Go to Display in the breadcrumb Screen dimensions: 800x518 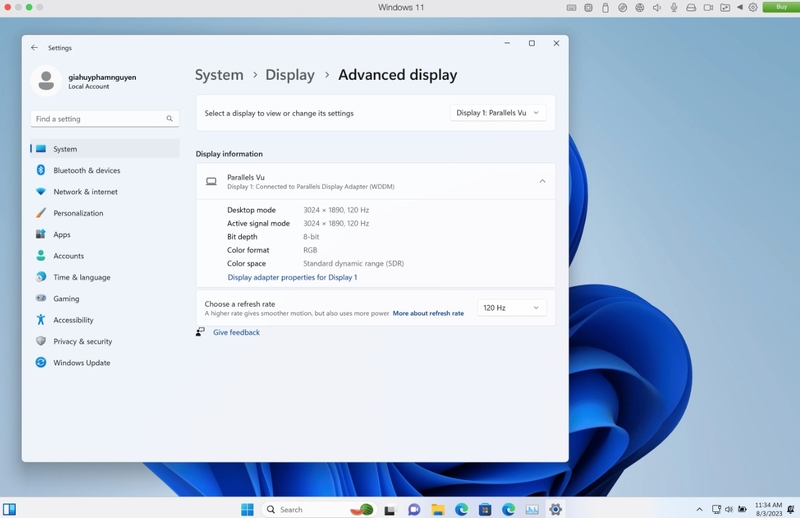(x=290, y=75)
